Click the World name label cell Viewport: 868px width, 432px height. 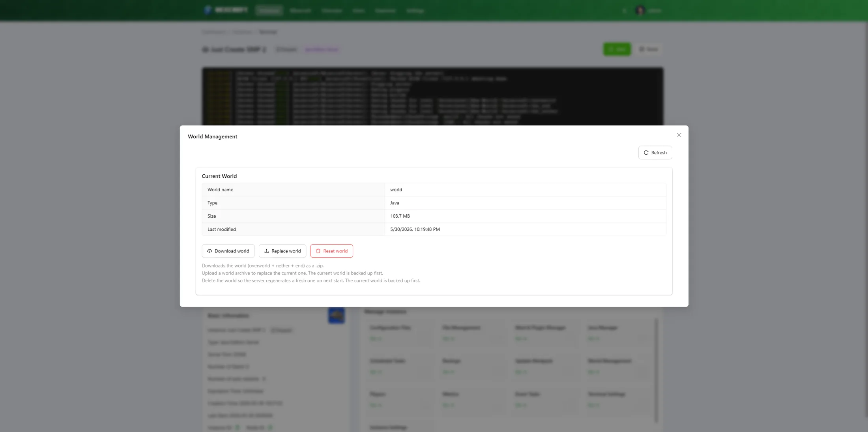coord(294,190)
